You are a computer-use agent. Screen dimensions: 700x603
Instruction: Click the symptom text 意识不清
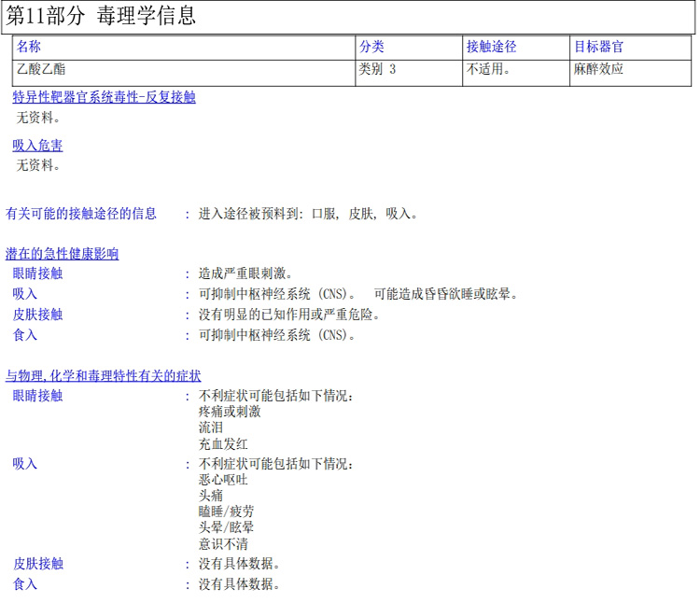(x=223, y=544)
